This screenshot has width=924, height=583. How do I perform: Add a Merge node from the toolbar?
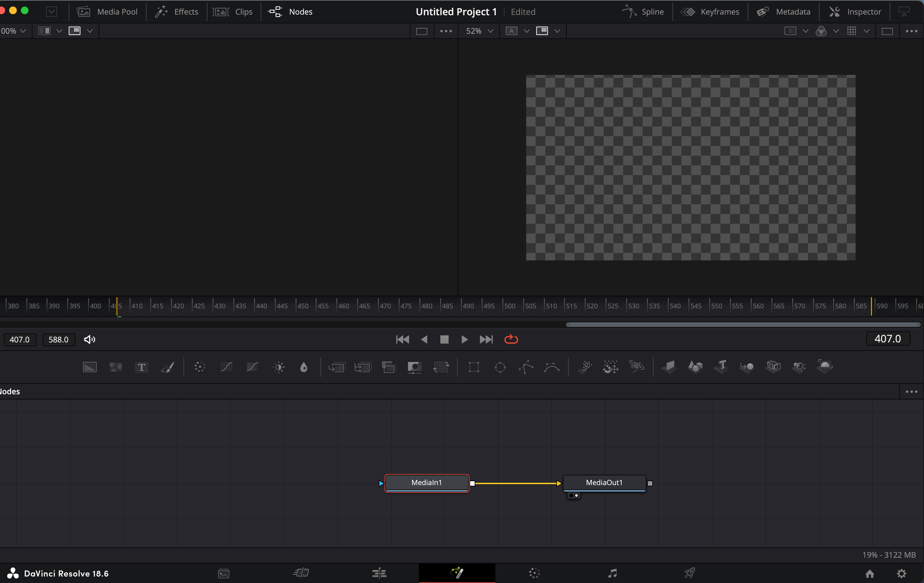point(337,367)
